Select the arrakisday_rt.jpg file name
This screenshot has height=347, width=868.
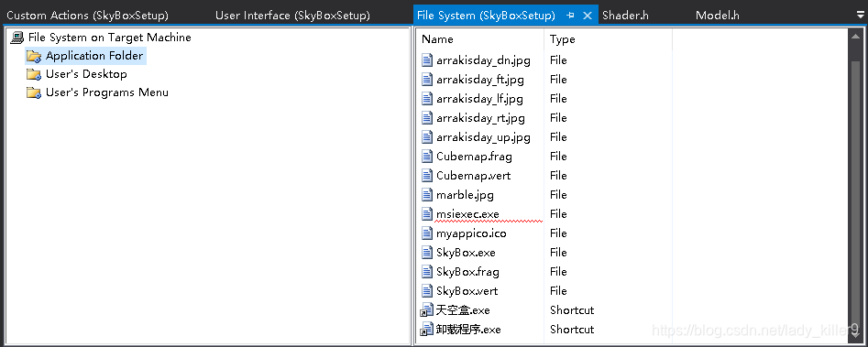[480, 118]
